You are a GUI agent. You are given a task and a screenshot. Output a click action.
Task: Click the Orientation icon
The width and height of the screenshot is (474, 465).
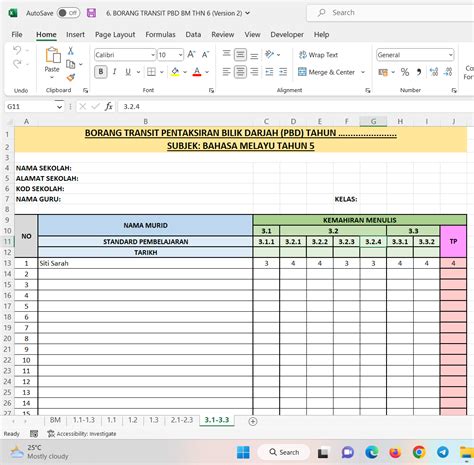[x=269, y=54]
